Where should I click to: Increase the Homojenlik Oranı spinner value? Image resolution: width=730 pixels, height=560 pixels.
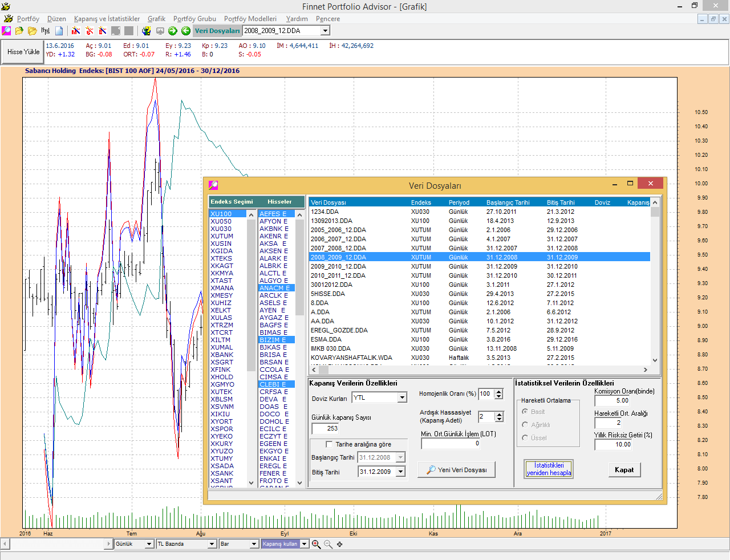point(499,391)
